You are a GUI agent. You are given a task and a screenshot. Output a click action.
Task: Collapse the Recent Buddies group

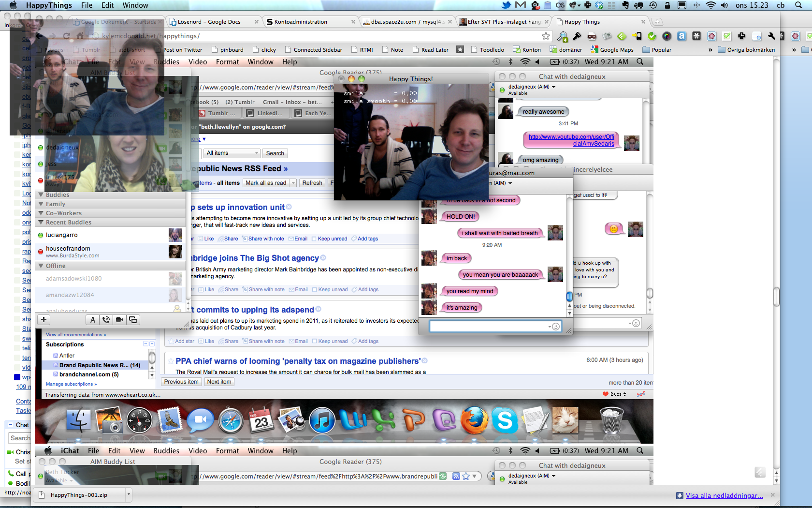(x=41, y=223)
